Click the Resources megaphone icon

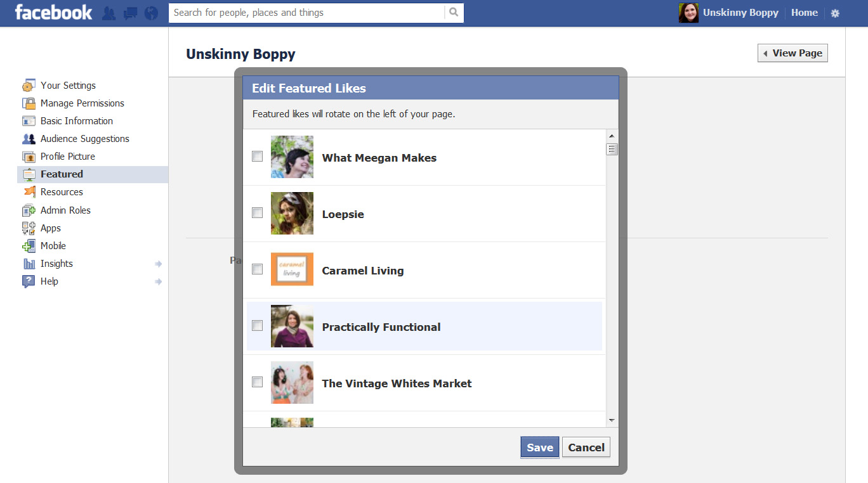tap(29, 192)
